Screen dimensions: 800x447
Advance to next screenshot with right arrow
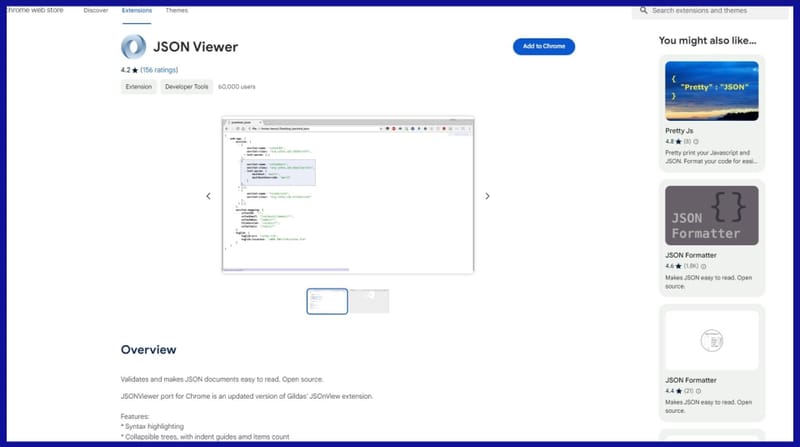(x=487, y=196)
